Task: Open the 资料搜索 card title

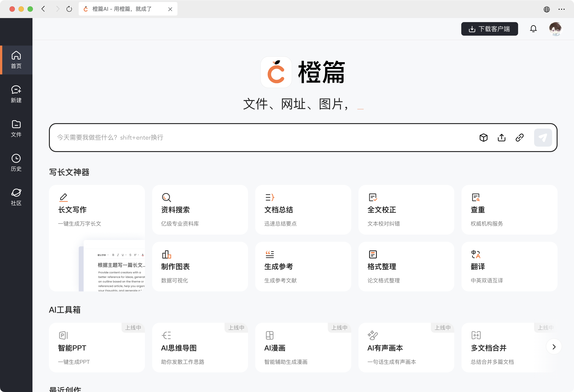Action: pos(175,210)
